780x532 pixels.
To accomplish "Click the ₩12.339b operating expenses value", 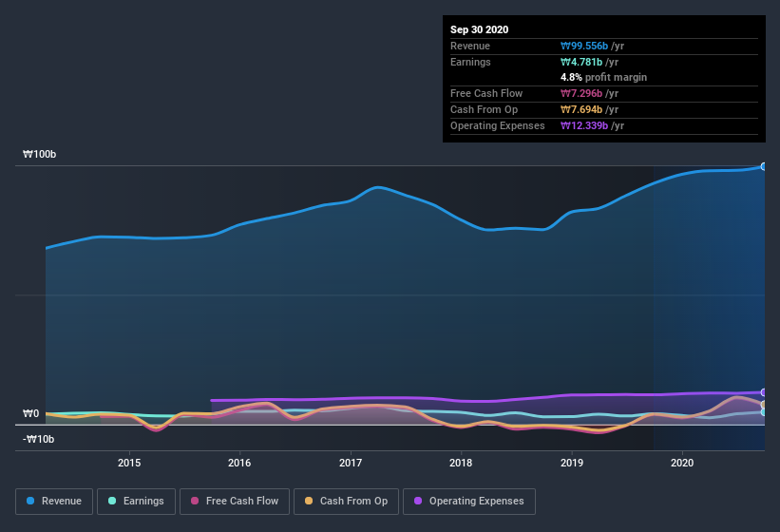I will tap(593, 125).
